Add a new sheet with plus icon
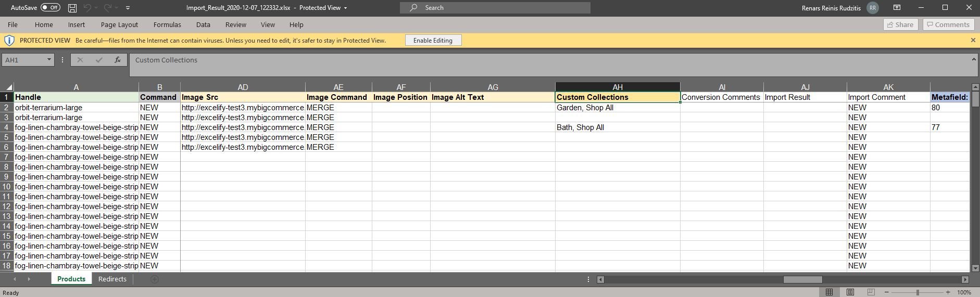Screen dimensions: 980x297 tap(154, 279)
